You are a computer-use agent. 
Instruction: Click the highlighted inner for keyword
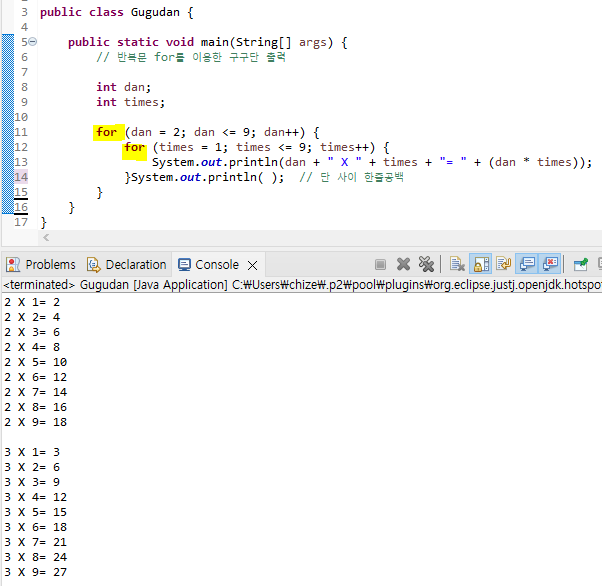coord(134,147)
